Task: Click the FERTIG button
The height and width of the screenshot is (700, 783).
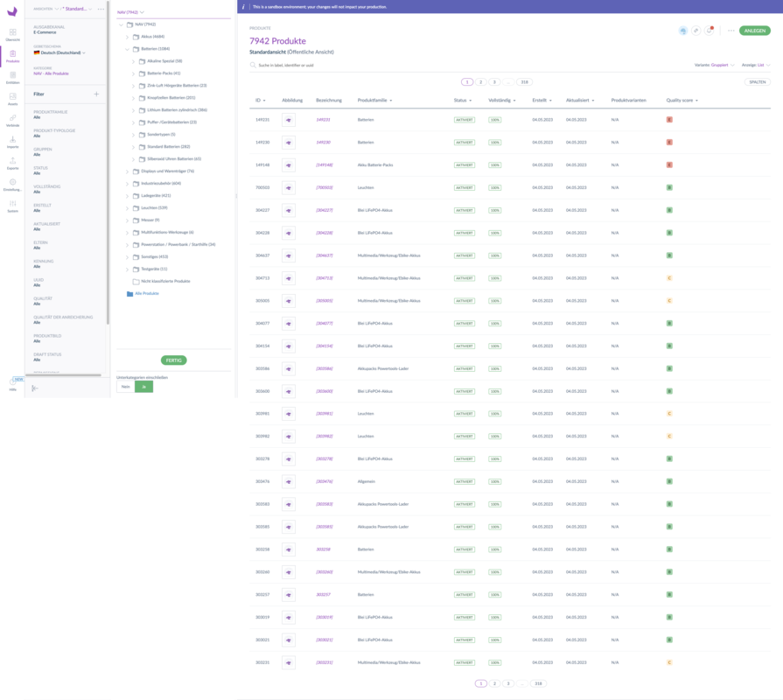Action: point(174,360)
